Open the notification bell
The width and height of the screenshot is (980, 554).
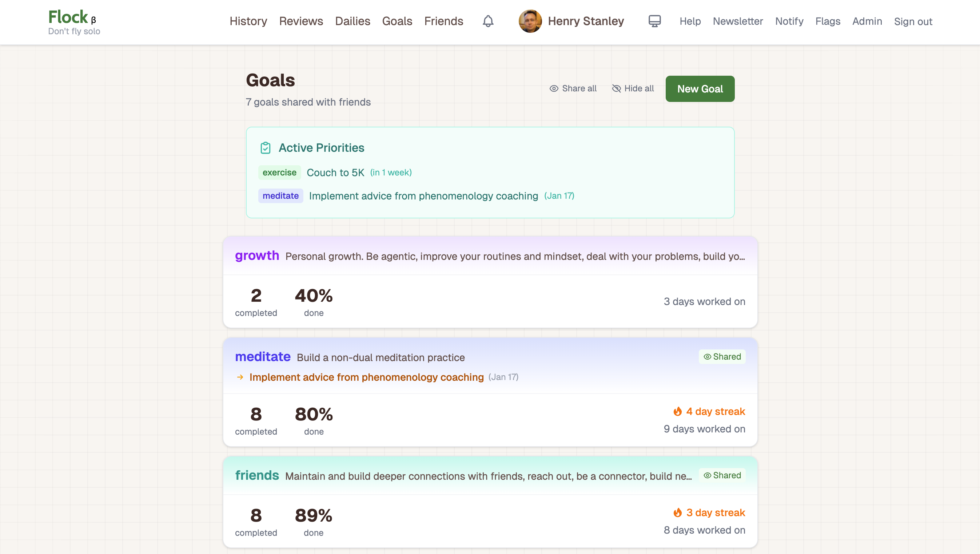(x=488, y=21)
